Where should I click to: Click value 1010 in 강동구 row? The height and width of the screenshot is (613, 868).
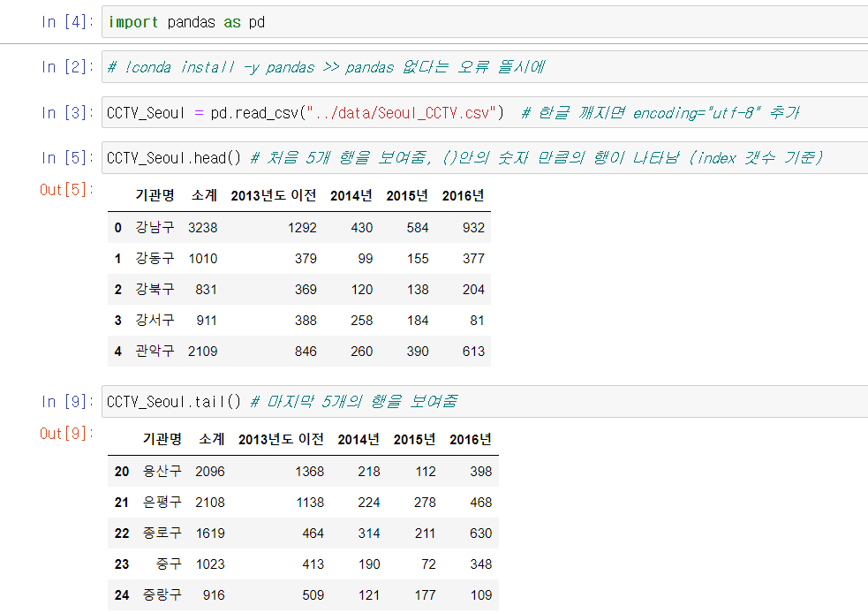click(x=203, y=259)
